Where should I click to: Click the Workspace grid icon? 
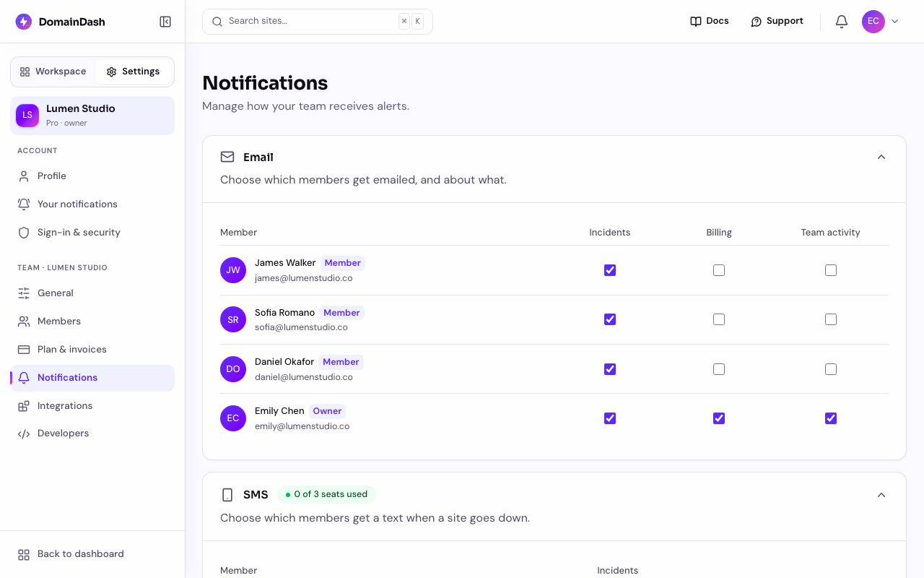(x=25, y=72)
